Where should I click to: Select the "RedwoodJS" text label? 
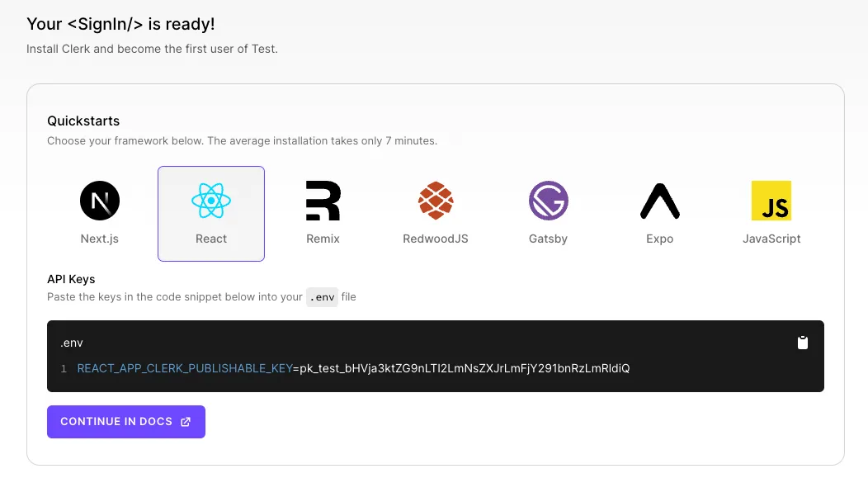436,239
